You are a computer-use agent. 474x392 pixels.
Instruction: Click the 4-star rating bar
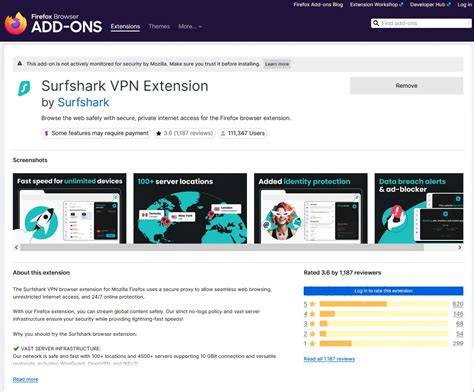tap(384, 314)
